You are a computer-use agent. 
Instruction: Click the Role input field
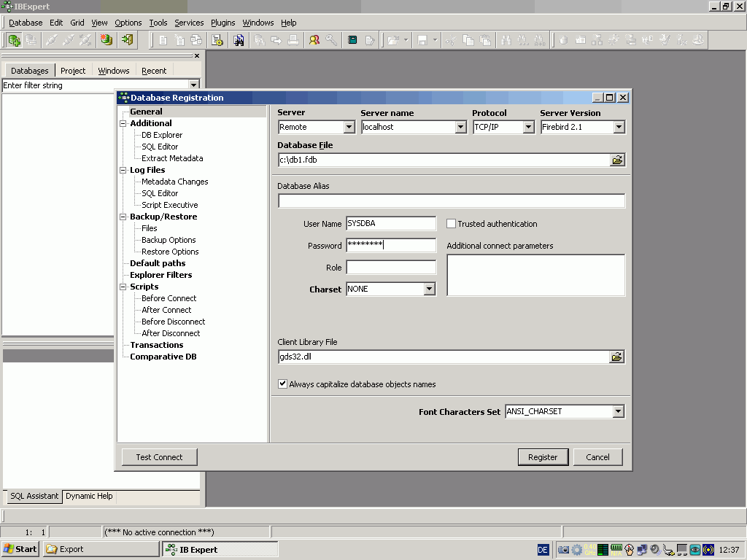coord(391,267)
